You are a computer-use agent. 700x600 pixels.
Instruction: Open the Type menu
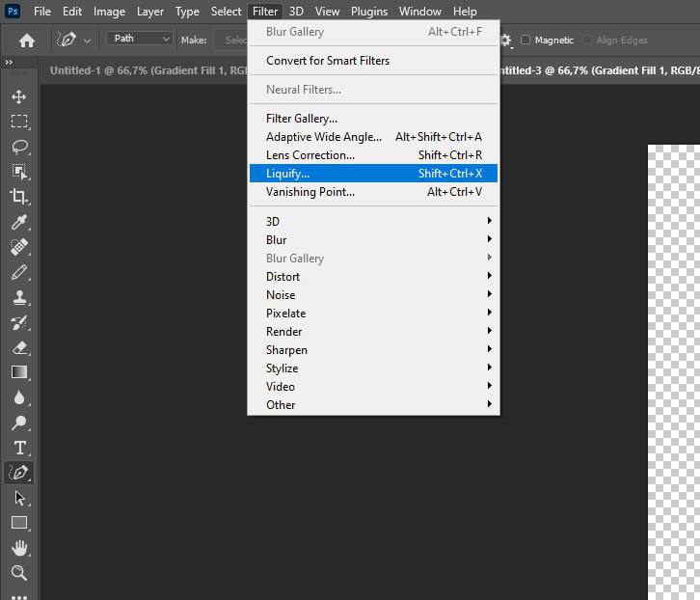pyautogui.click(x=187, y=12)
